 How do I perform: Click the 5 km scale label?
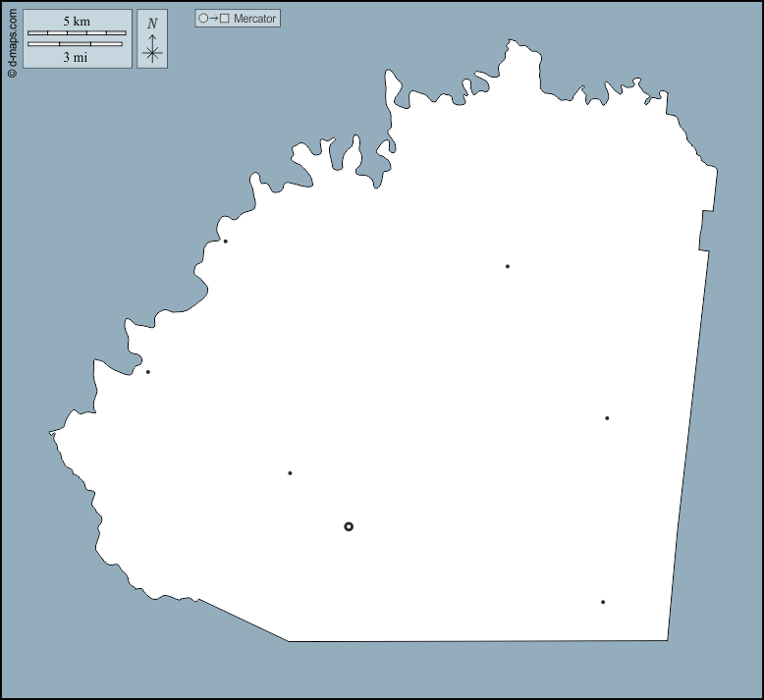77,22
